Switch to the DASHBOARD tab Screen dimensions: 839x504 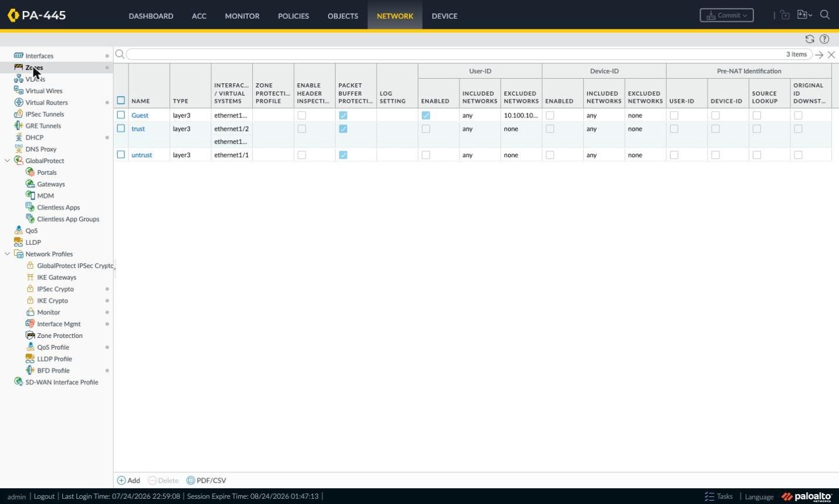[151, 16]
